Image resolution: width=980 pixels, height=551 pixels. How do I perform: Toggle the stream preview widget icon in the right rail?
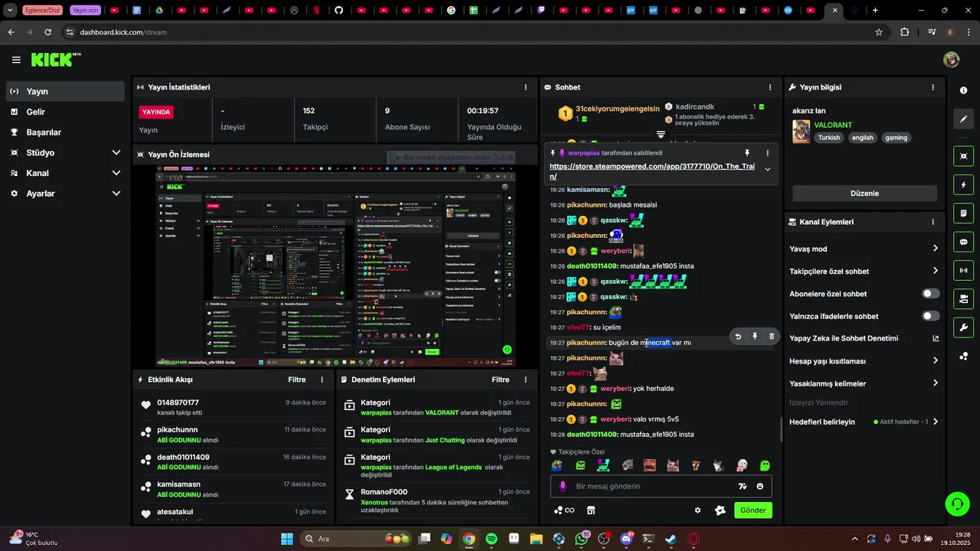tap(963, 156)
